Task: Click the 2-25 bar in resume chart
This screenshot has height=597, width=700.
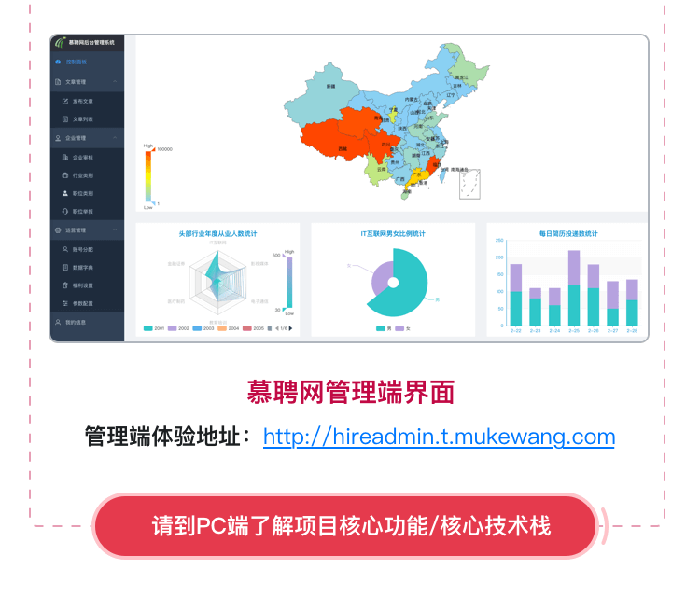Action: coord(574,288)
